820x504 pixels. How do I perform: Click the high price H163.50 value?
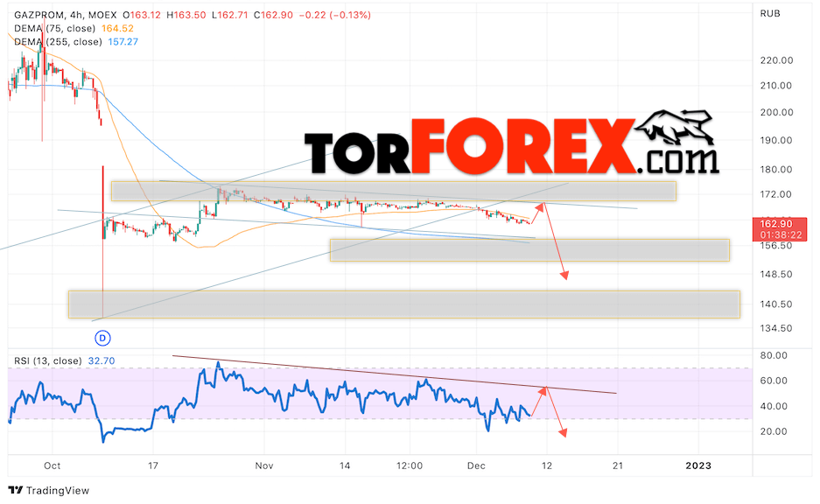pyautogui.click(x=186, y=15)
